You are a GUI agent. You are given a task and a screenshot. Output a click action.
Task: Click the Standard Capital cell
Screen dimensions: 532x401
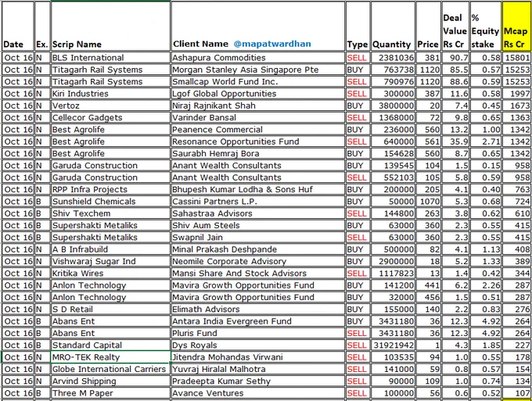coord(110,345)
